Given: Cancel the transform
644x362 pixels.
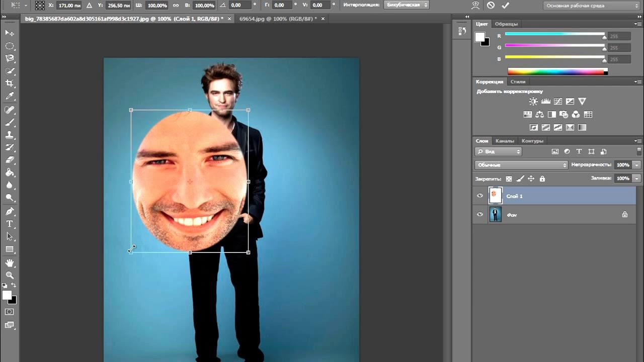Looking at the screenshot, I should click(491, 5).
